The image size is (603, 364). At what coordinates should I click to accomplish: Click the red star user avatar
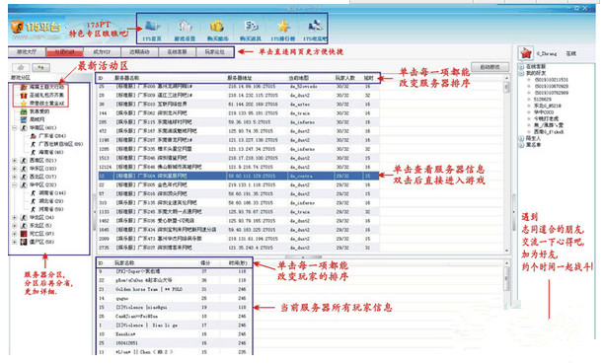525,53
